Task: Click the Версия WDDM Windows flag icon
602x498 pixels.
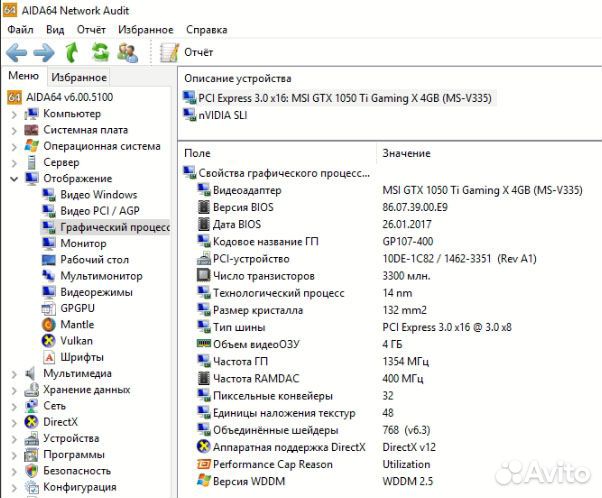Action: click(203, 481)
